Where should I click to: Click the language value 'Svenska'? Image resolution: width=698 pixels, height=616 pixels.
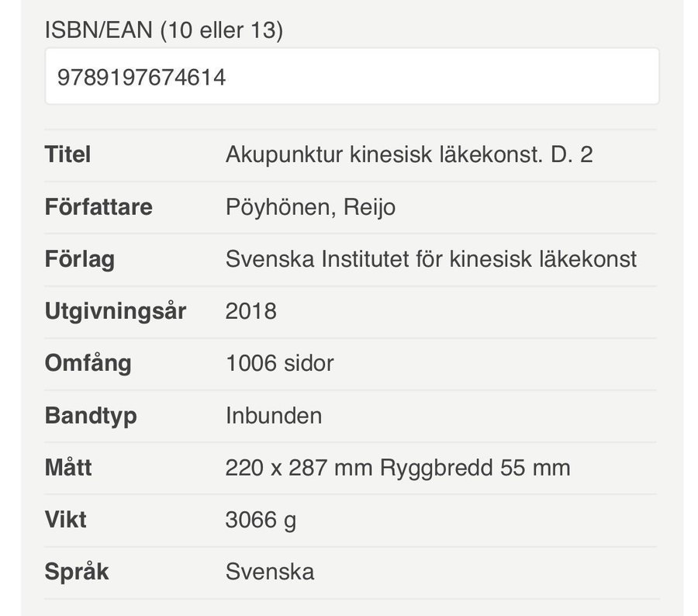(x=269, y=572)
